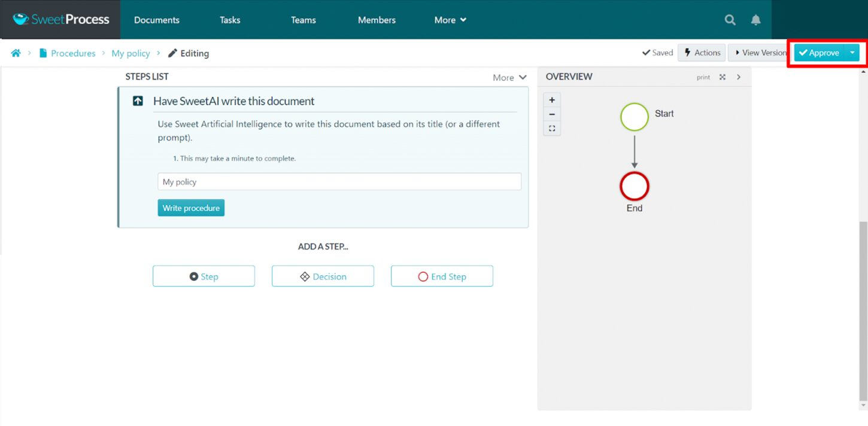The height and width of the screenshot is (426, 868).
Task: Add an End Step
Action: [442, 276]
